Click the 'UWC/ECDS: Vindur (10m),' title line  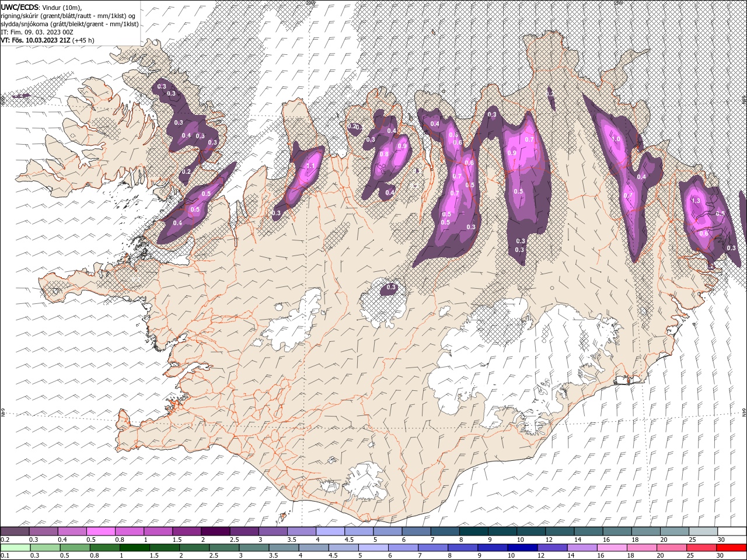click(x=41, y=7)
